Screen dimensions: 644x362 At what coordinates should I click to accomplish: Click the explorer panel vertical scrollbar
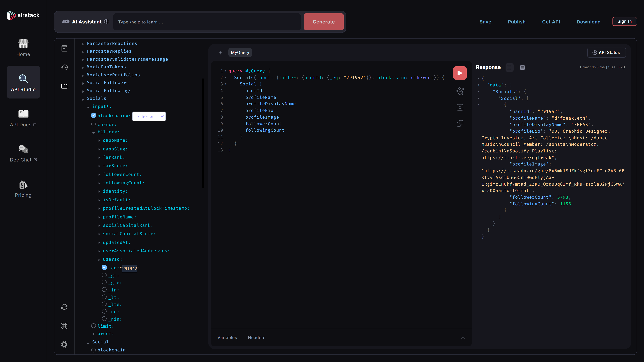click(203, 133)
